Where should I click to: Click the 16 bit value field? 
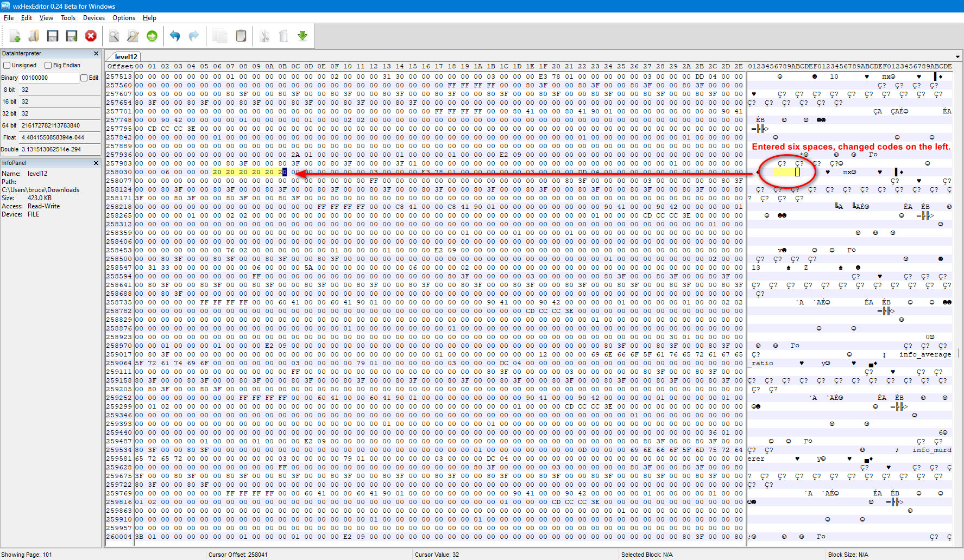[x=60, y=102]
